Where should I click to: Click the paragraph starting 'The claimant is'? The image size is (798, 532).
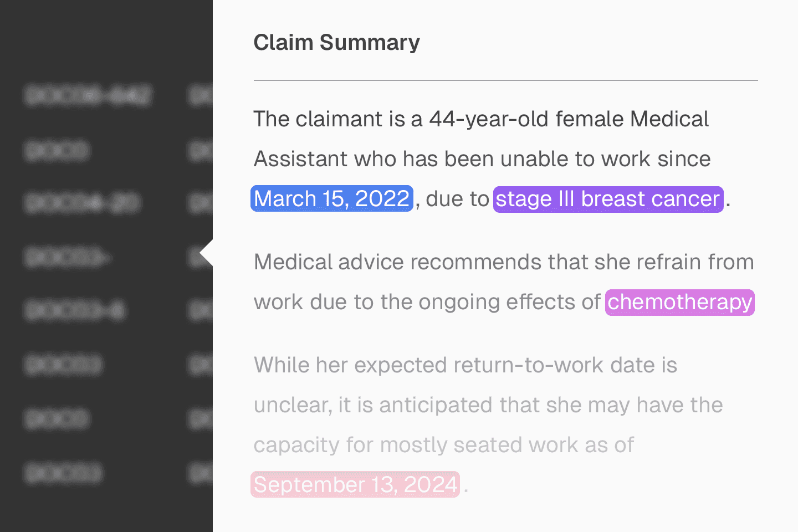coord(482,158)
